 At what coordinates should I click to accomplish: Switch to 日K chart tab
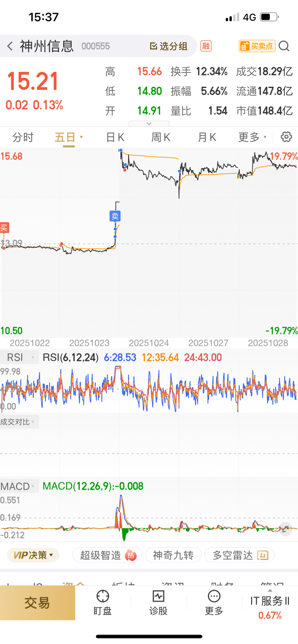[x=115, y=137]
